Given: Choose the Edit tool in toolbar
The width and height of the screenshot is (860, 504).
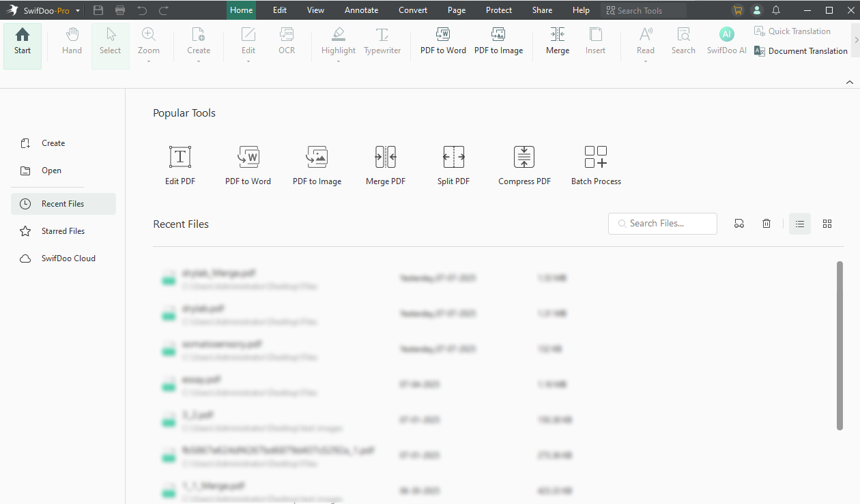Looking at the screenshot, I should (248, 41).
